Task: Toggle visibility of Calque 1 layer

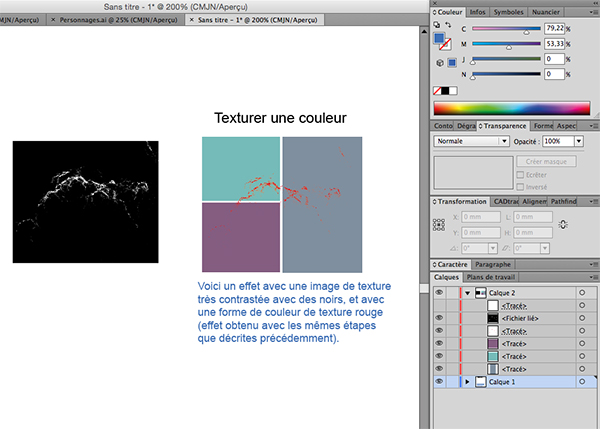Action: click(439, 382)
